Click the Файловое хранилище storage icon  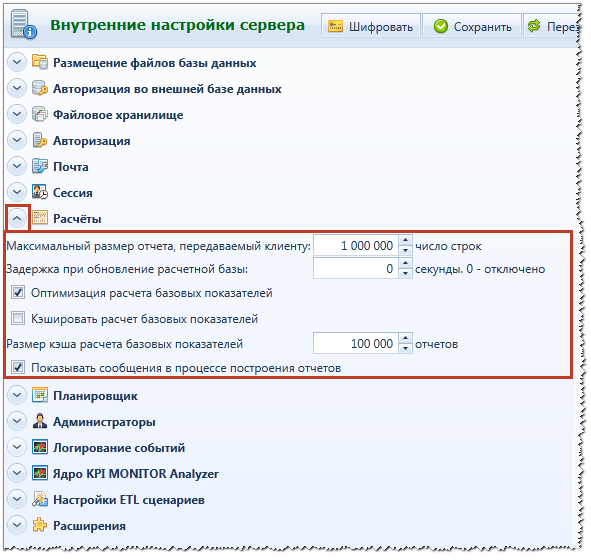pos(40,114)
